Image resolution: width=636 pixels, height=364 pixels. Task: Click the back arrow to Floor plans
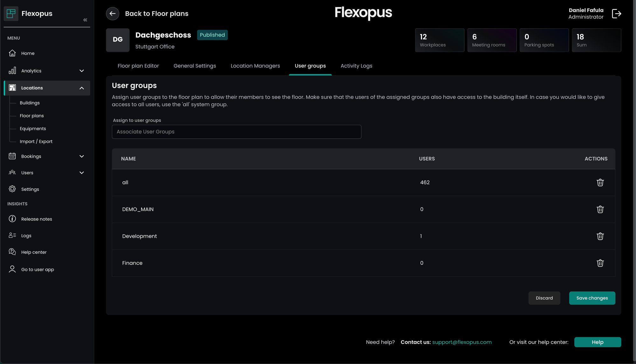(x=113, y=14)
